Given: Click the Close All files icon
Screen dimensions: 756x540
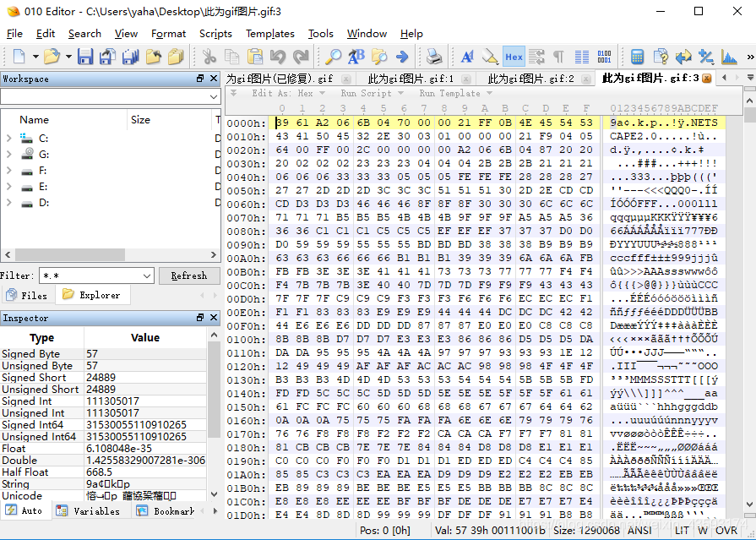Looking at the screenshot, I should (x=176, y=57).
